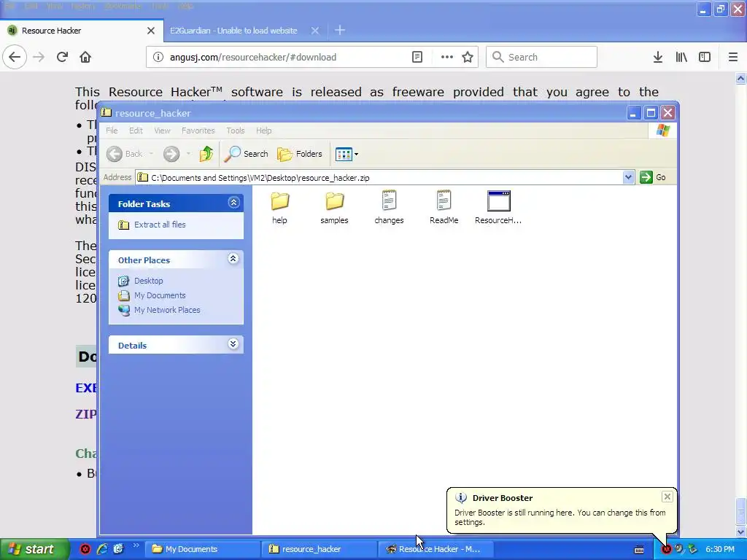Close the Resource Hacker browser tab

150,31
